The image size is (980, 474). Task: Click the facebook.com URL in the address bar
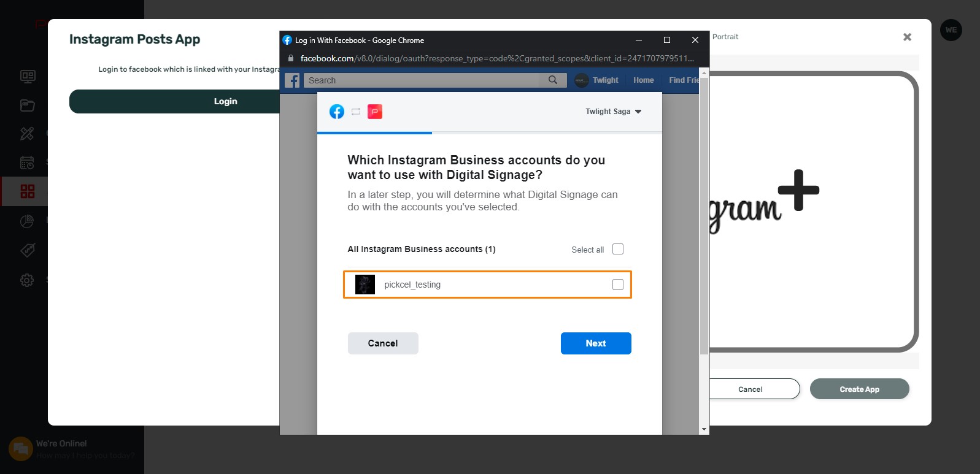click(x=497, y=58)
